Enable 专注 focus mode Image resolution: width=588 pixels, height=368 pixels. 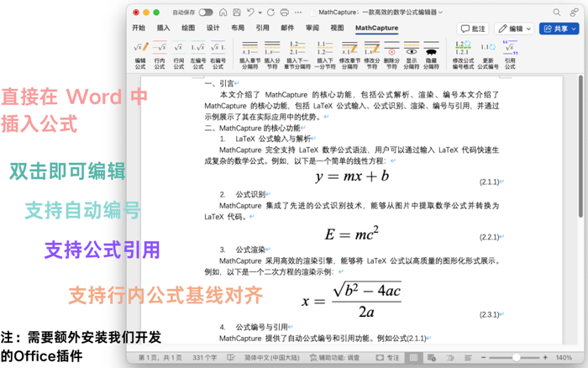pyautogui.click(x=388, y=357)
